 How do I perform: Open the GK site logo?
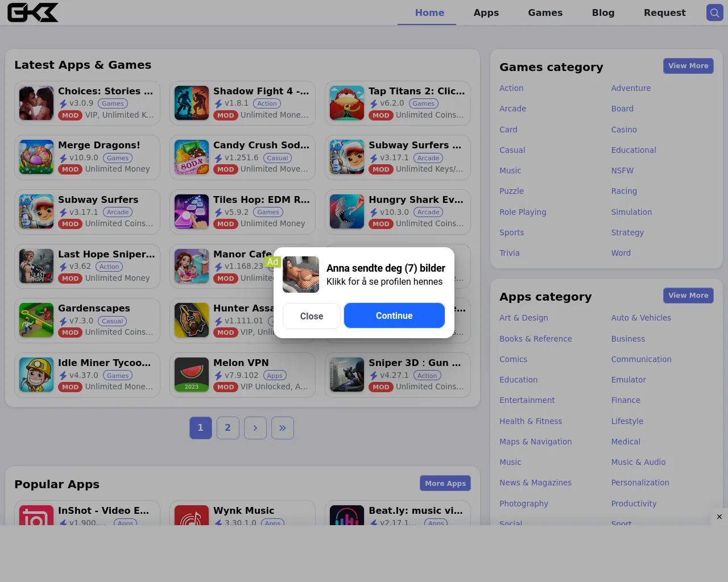(33, 13)
